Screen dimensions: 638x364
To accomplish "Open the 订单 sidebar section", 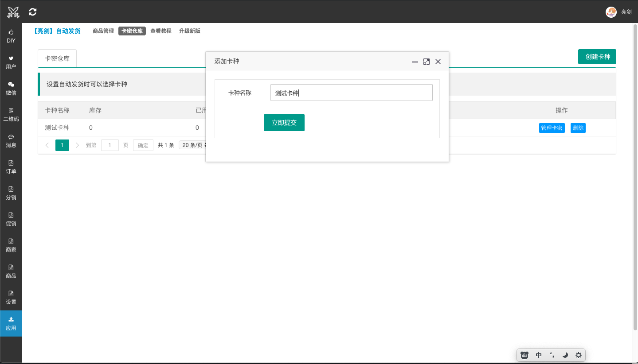I will (x=11, y=167).
